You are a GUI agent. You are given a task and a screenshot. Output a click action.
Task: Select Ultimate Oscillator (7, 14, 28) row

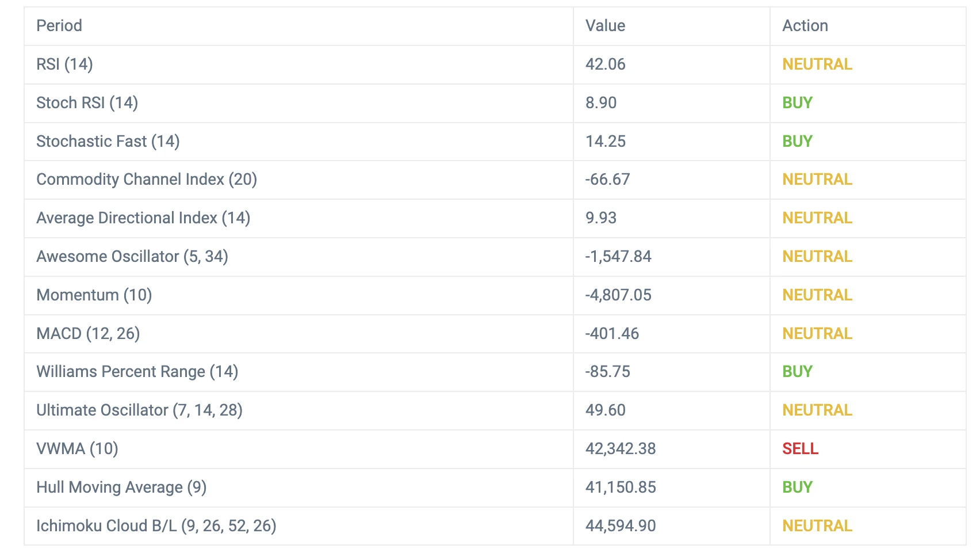(x=139, y=410)
